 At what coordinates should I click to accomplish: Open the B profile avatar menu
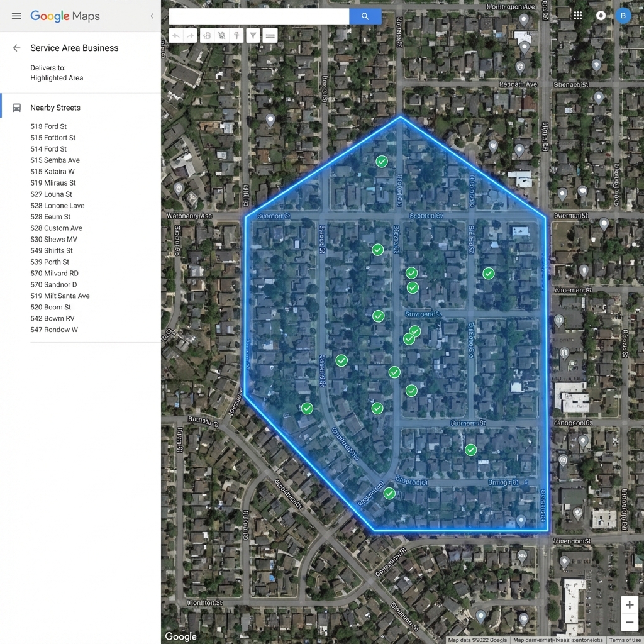tap(623, 15)
